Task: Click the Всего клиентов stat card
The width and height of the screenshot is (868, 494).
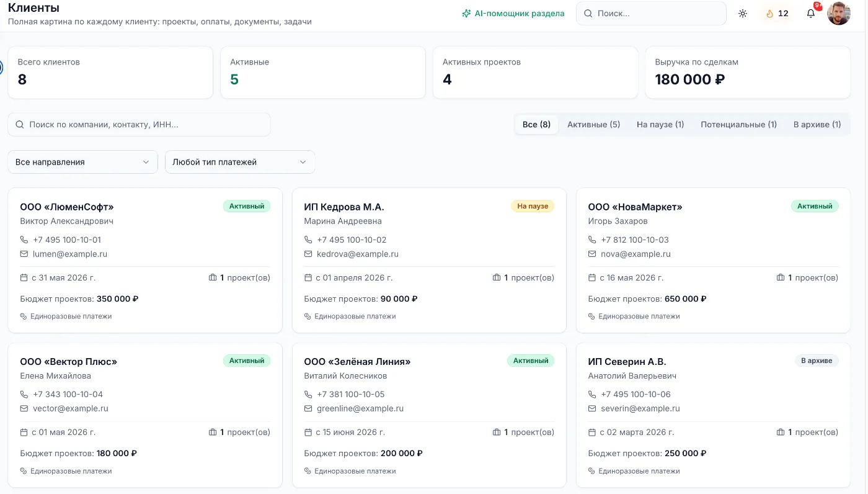Action: click(x=110, y=73)
